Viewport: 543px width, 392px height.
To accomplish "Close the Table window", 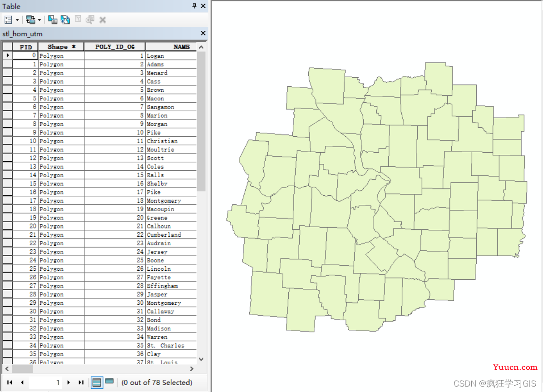I will 203,6.
